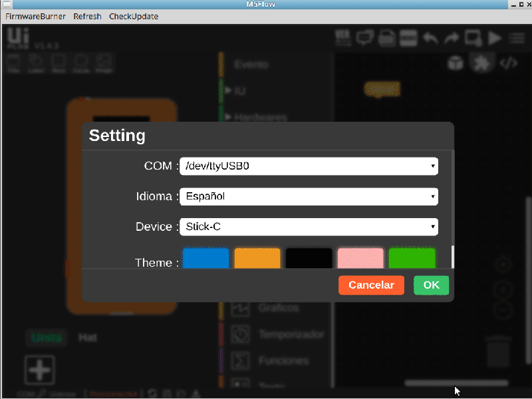Open the COM port dropdown

[x=309, y=166]
